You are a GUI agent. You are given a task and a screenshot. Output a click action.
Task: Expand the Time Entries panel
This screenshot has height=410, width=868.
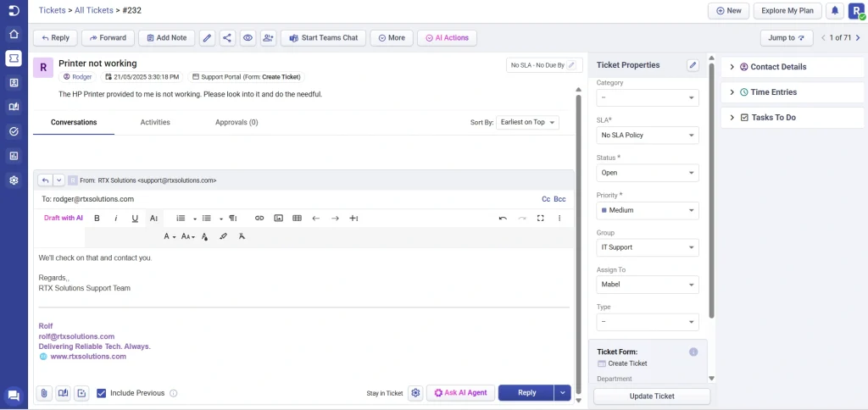point(793,92)
